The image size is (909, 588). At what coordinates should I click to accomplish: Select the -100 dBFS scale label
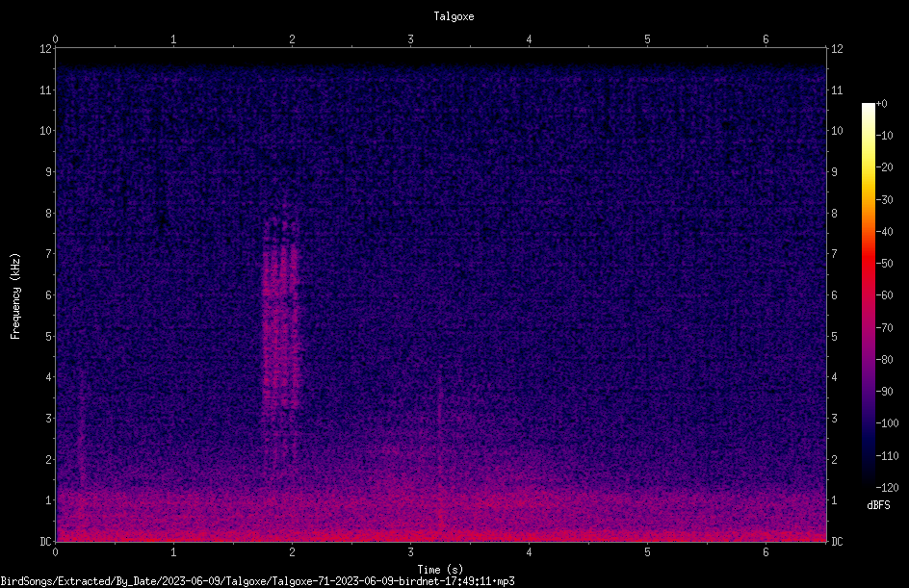(x=887, y=423)
